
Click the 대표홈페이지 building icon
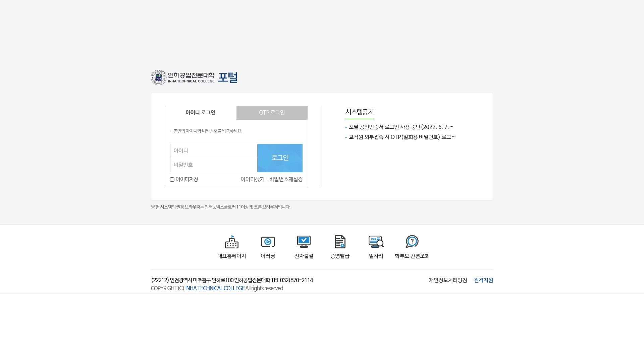pos(232,242)
